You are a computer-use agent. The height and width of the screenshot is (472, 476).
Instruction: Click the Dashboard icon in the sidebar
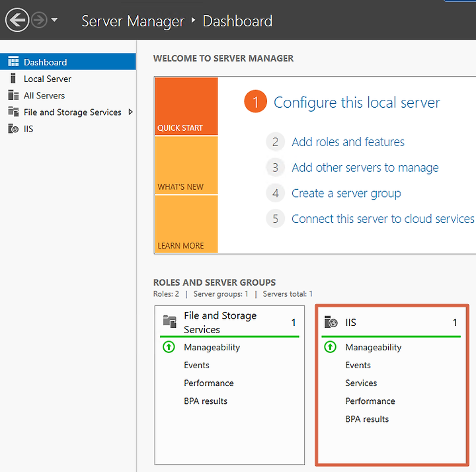point(13,61)
